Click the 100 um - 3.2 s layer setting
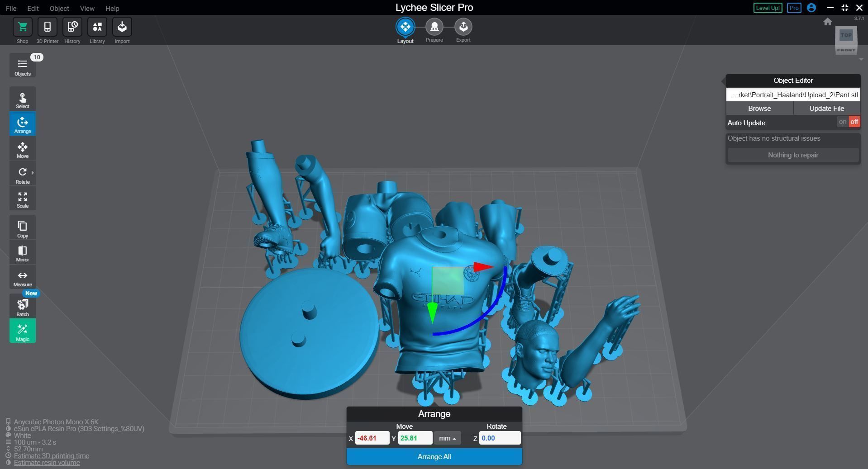This screenshot has height=469, width=868. (35, 442)
